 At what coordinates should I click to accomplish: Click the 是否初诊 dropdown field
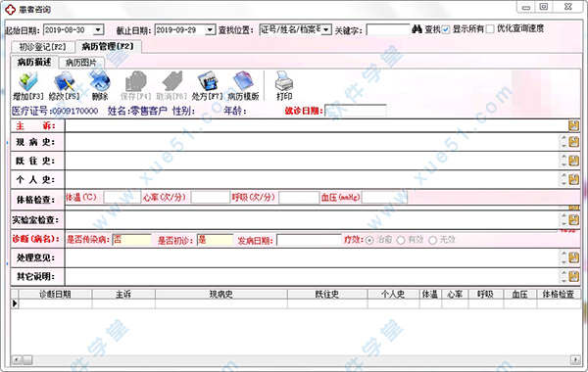pyautogui.click(x=216, y=240)
